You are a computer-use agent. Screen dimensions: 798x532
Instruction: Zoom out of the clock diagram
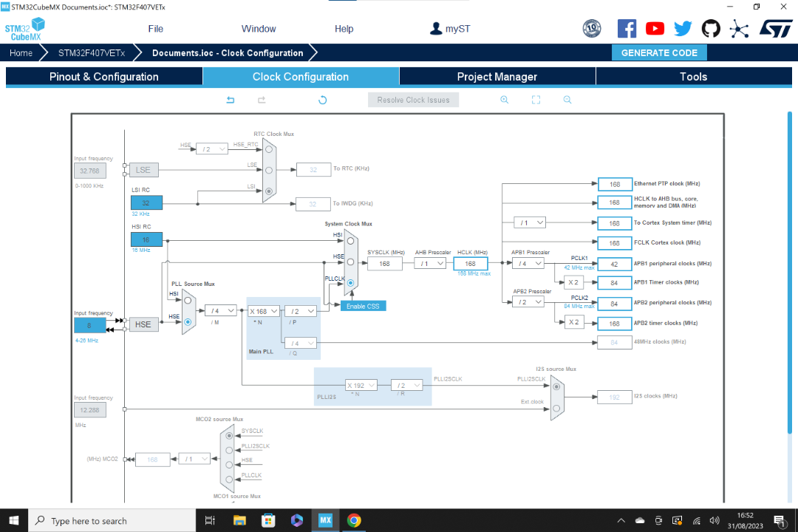tap(567, 100)
